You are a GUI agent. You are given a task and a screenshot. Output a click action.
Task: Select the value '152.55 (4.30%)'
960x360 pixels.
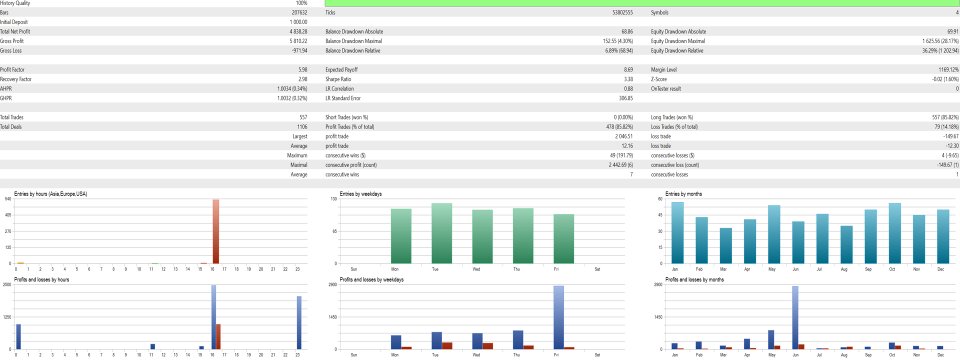[x=618, y=41]
